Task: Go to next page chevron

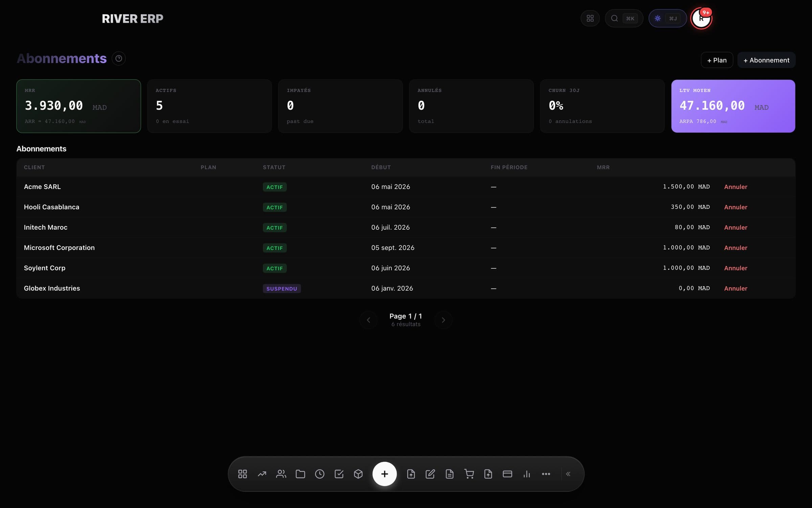Action: point(443,320)
